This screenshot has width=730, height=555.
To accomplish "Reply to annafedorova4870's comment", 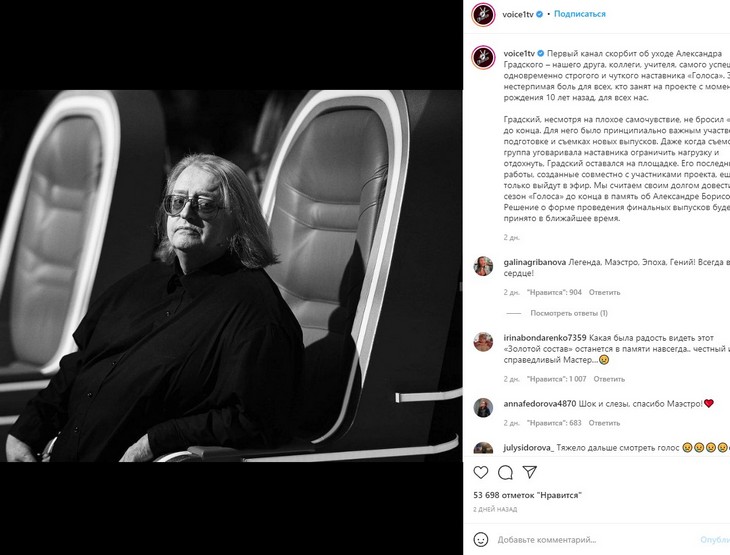I will pos(604,423).
